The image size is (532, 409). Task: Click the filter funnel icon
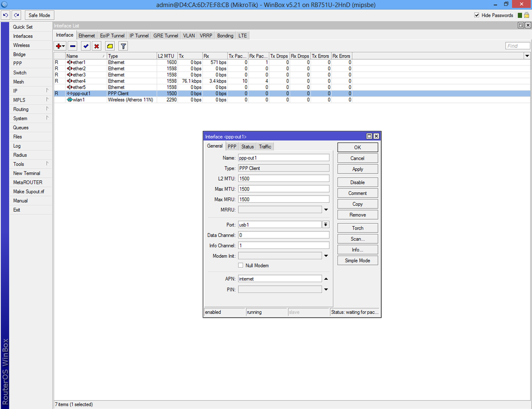coord(123,46)
